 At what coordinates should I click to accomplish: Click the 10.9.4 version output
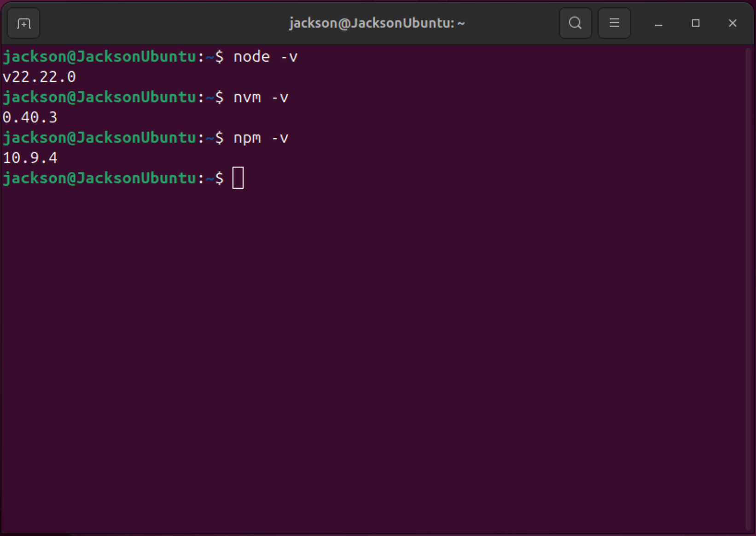click(x=30, y=158)
